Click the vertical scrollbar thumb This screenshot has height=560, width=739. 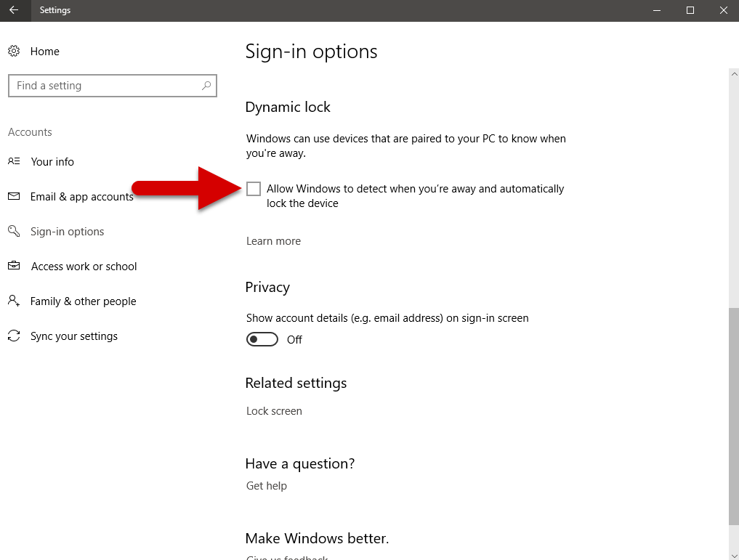[x=734, y=417]
